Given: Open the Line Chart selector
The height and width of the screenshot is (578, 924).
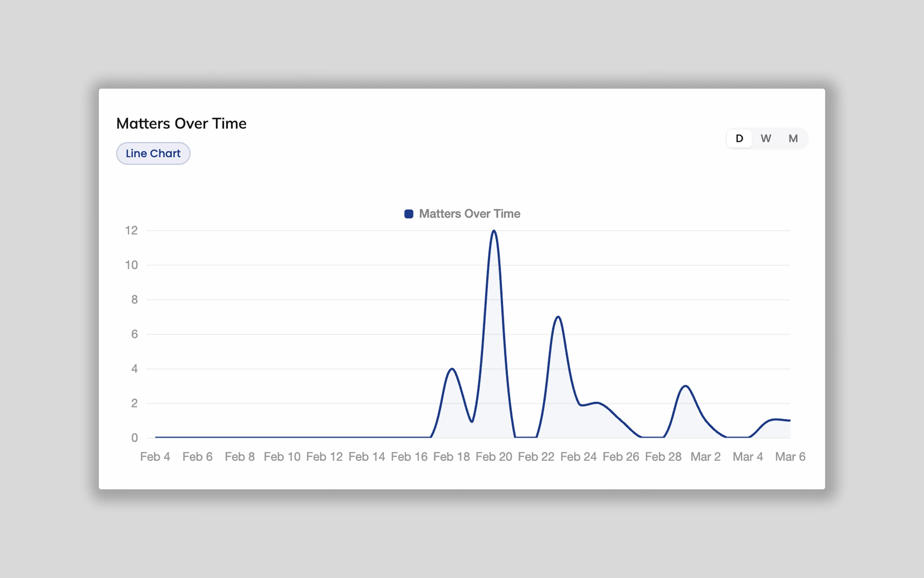Looking at the screenshot, I should click(x=153, y=153).
